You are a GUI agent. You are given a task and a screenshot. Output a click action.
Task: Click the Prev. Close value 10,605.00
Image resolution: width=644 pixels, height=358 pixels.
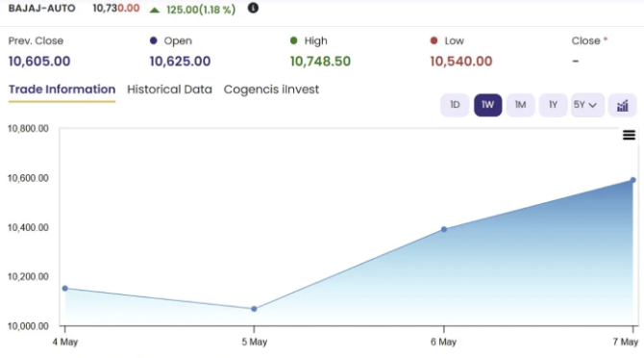pos(39,62)
